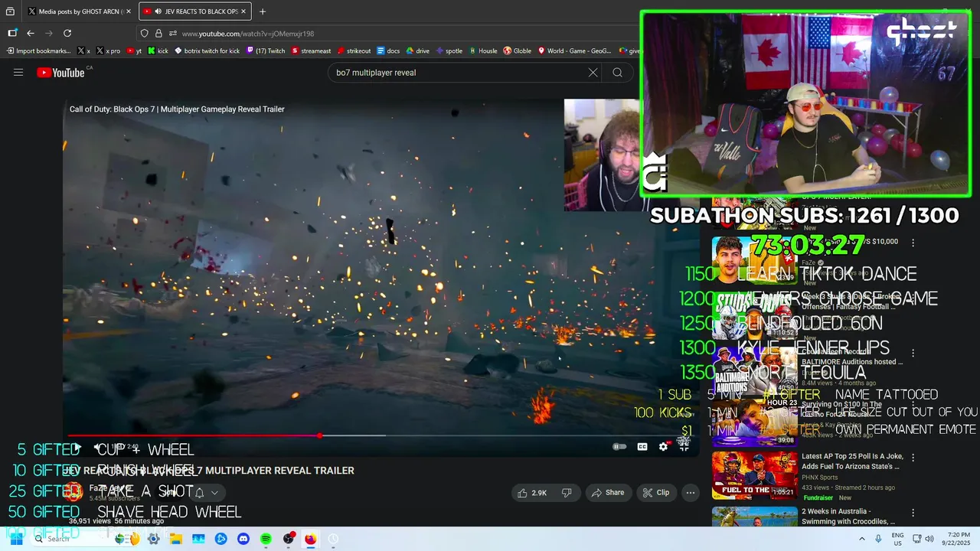Screen dimensions: 980x551
Task: Open the notification bell dropdown for FaZe Jev
Action: 206,493
